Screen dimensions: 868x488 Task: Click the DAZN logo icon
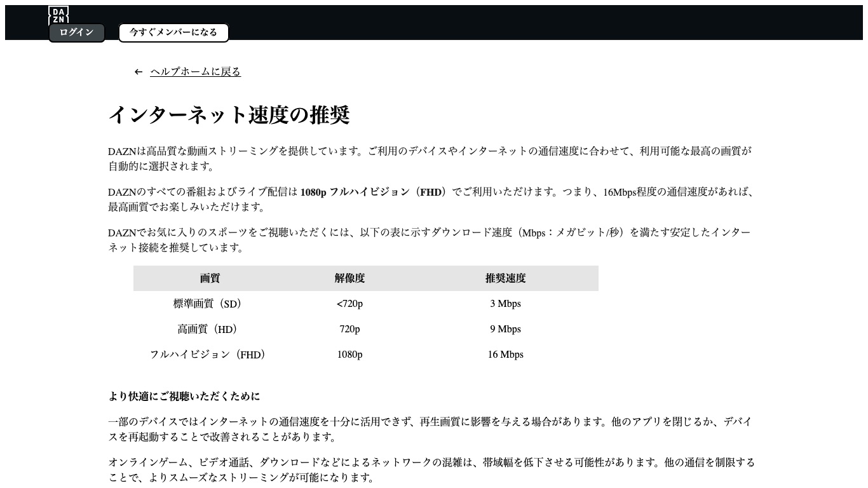58,15
